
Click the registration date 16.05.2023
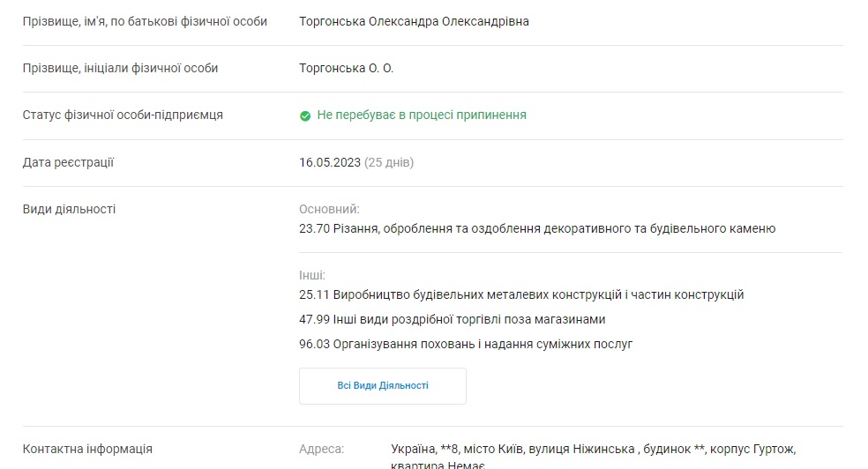(x=330, y=162)
